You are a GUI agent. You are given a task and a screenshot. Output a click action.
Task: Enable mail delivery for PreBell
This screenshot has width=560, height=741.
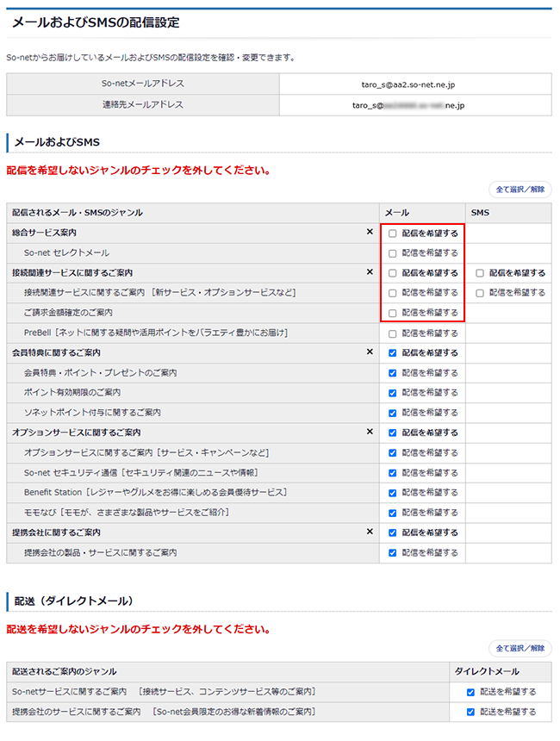[393, 333]
